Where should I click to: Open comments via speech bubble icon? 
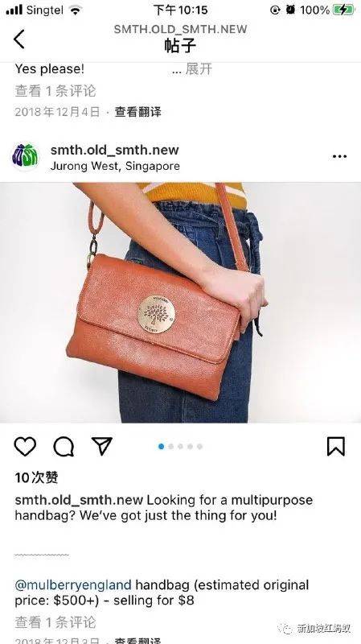coord(64,446)
